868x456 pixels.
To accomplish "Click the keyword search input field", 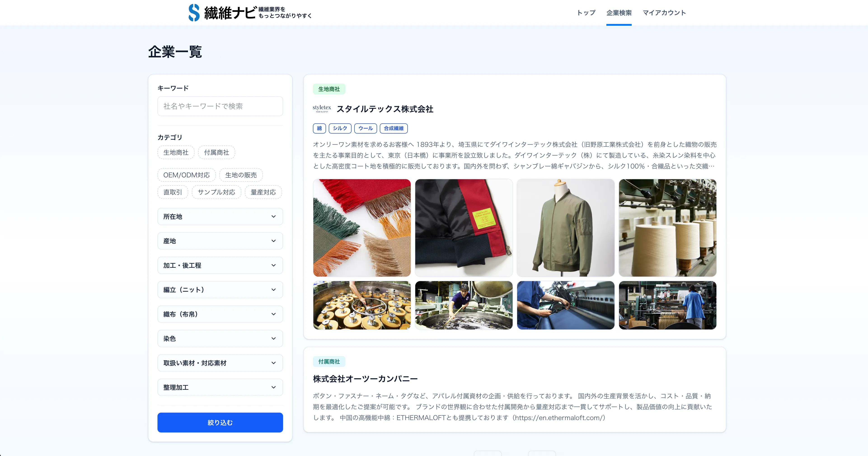I will tap(220, 106).
